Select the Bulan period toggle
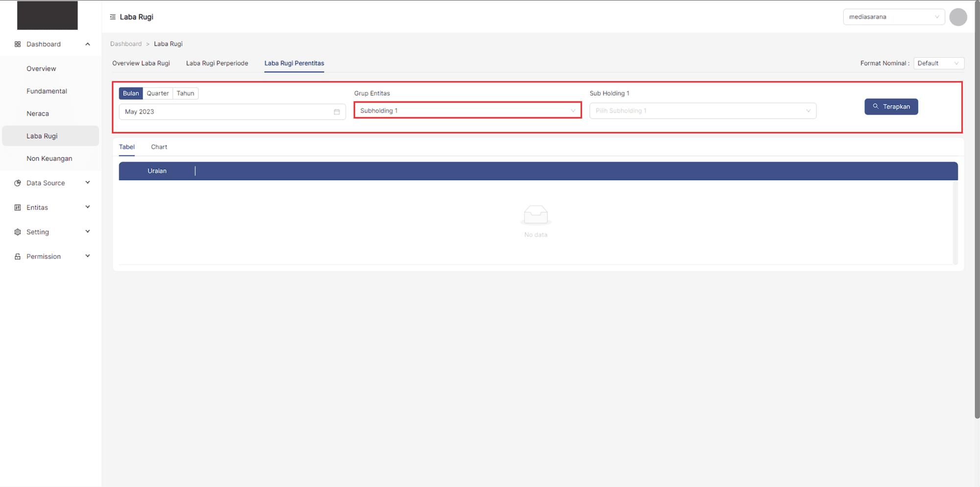Viewport: 980px width, 487px height. (131, 93)
